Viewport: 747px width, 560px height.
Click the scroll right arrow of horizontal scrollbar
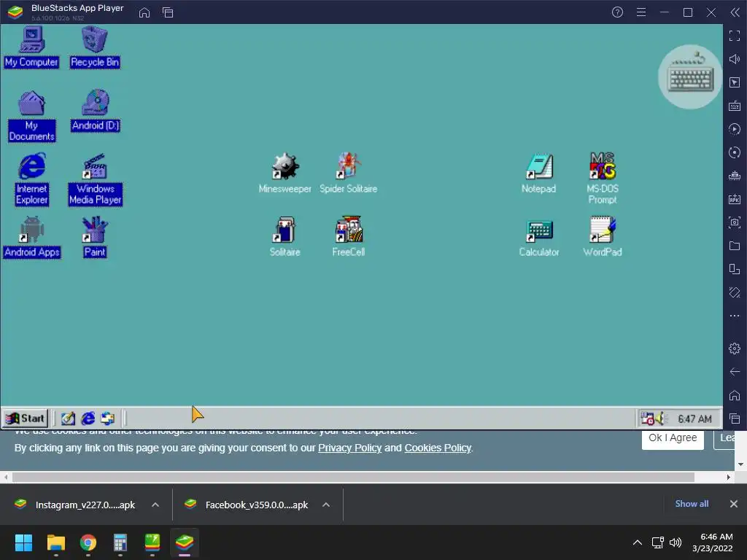click(x=729, y=477)
